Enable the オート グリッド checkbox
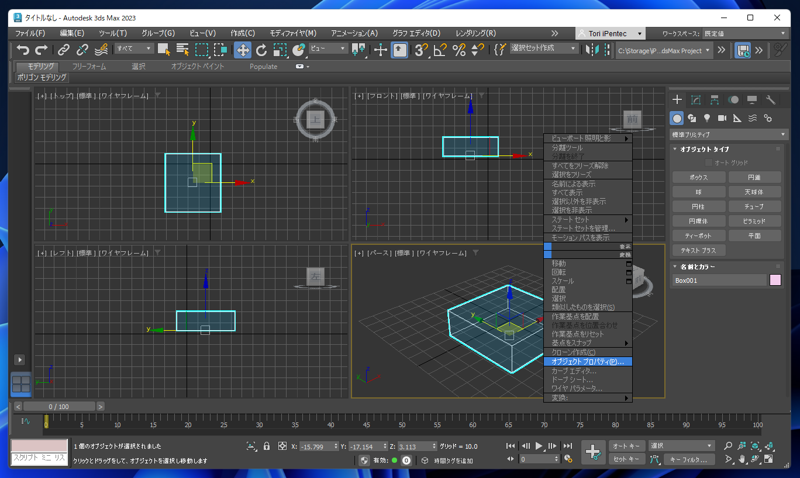 pos(708,163)
